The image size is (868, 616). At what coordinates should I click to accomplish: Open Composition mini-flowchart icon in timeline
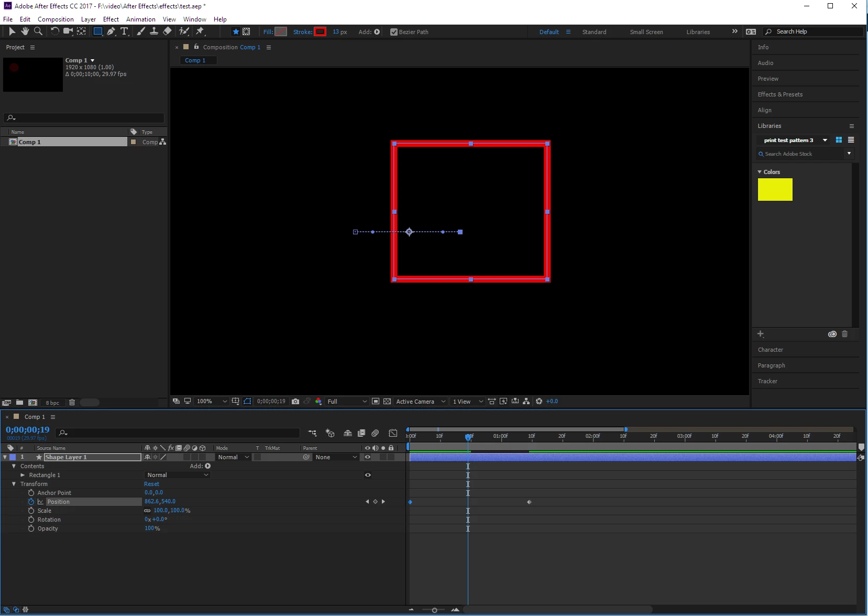click(313, 433)
